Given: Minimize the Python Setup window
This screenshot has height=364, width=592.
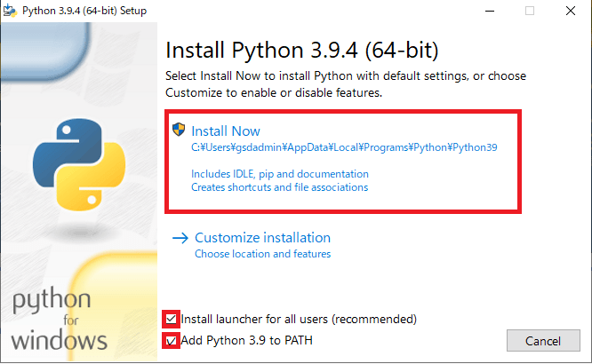Looking at the screenshot, I should tap(490, 11).
